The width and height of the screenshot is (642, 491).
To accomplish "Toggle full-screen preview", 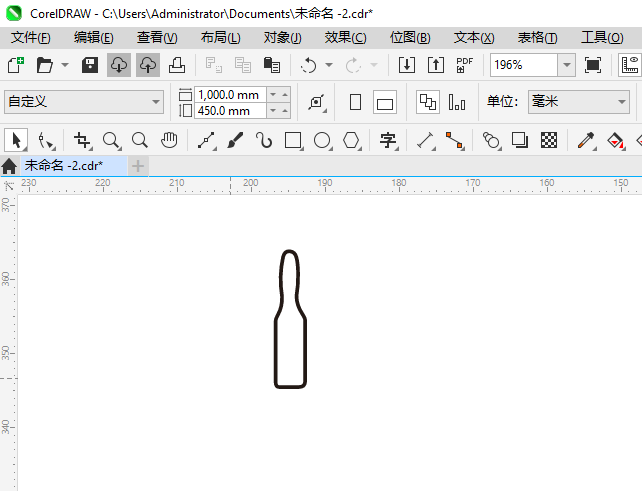I will [x=593, y=65].
